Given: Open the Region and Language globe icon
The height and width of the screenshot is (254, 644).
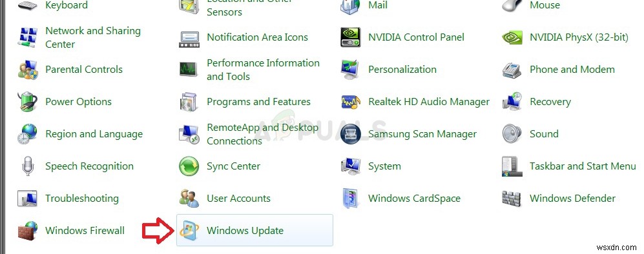Looking at the screenshot, I should [28, 134].
